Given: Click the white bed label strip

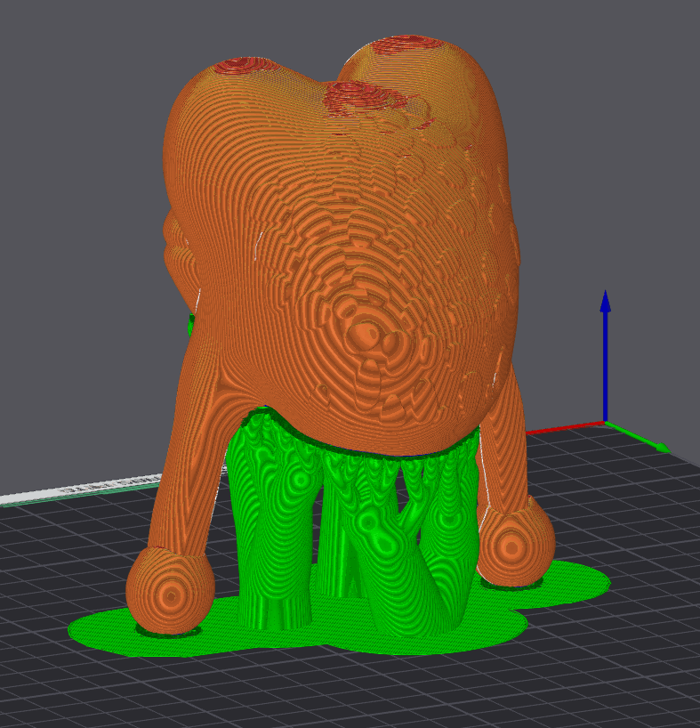Looking at the screenshot, I should tap(81, 489).
